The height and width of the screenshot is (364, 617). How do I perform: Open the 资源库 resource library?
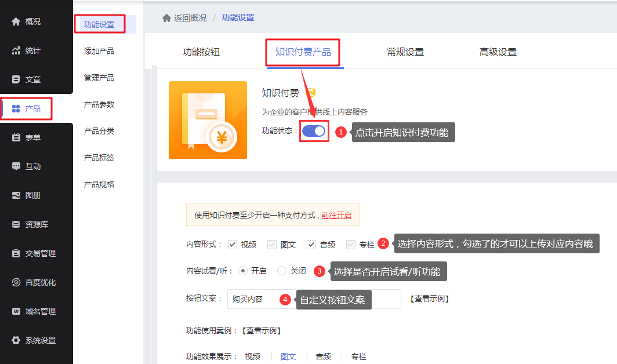pos(29,224)
